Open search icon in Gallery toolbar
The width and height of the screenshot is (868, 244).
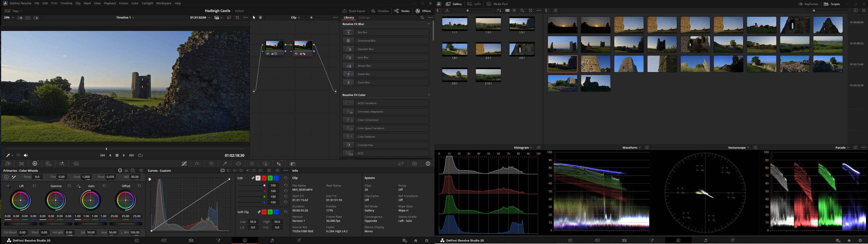(522, 11)
